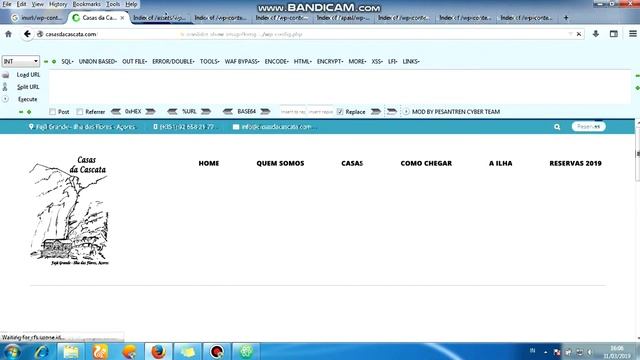Open Internet Explorer from taskbar
Viewport: 640px width, 360px height.
click(41, 351)
